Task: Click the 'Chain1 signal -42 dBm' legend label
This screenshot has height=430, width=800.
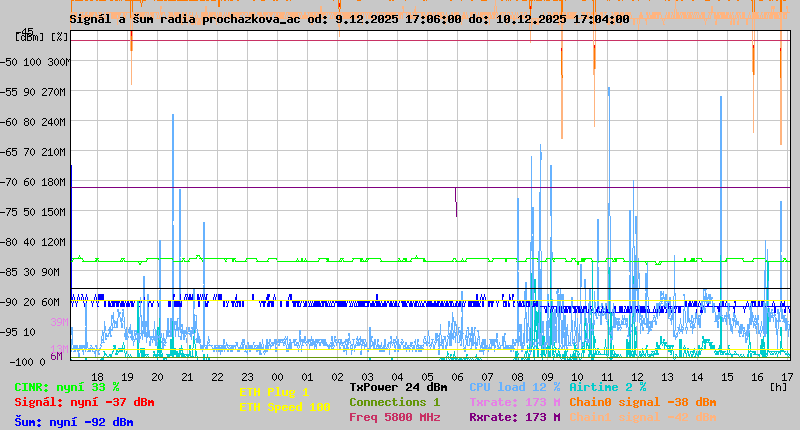Action: (x=643, y=417)
